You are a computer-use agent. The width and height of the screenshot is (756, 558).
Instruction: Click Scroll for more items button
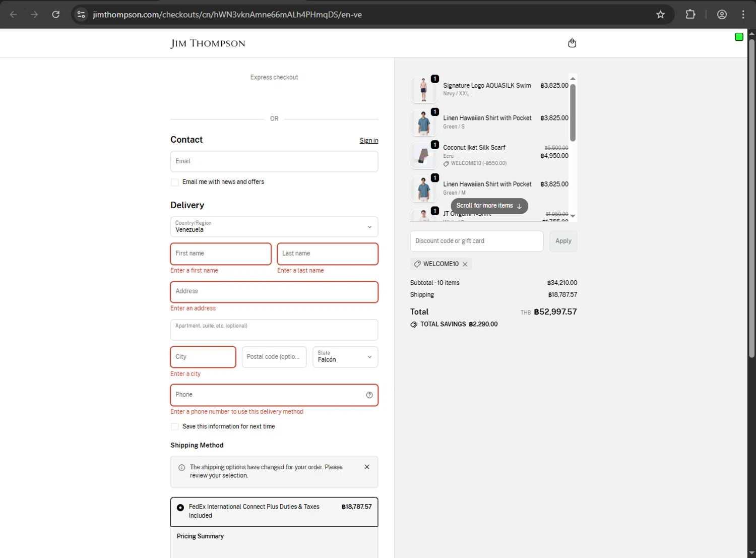(489, 206)
